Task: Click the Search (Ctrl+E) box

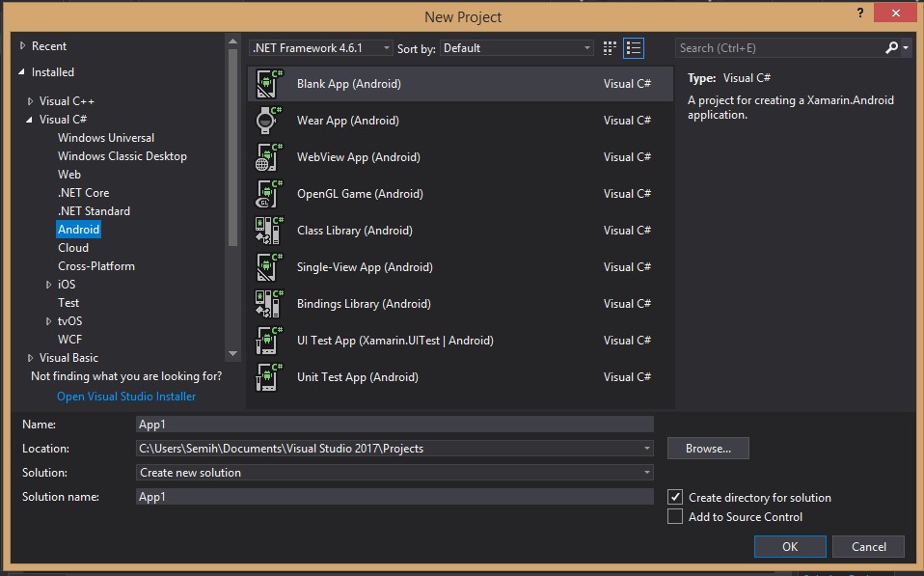Action: 779,47
